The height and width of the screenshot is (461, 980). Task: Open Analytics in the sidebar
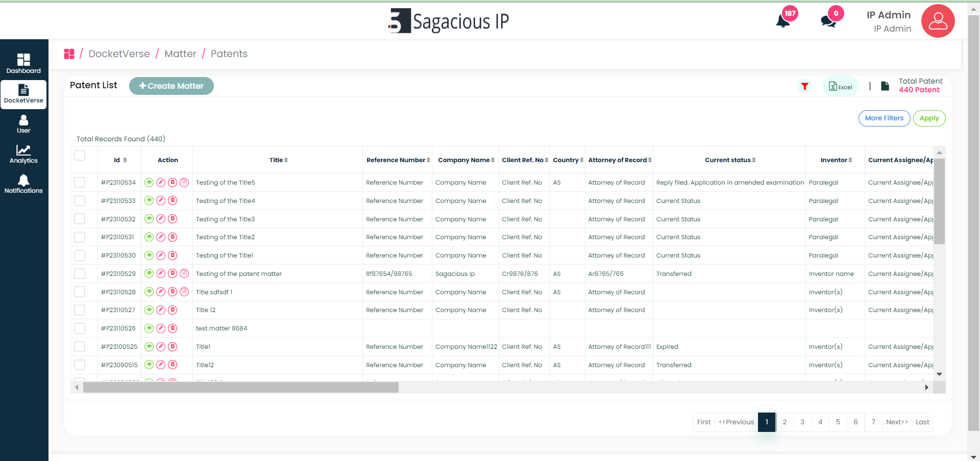23,154
